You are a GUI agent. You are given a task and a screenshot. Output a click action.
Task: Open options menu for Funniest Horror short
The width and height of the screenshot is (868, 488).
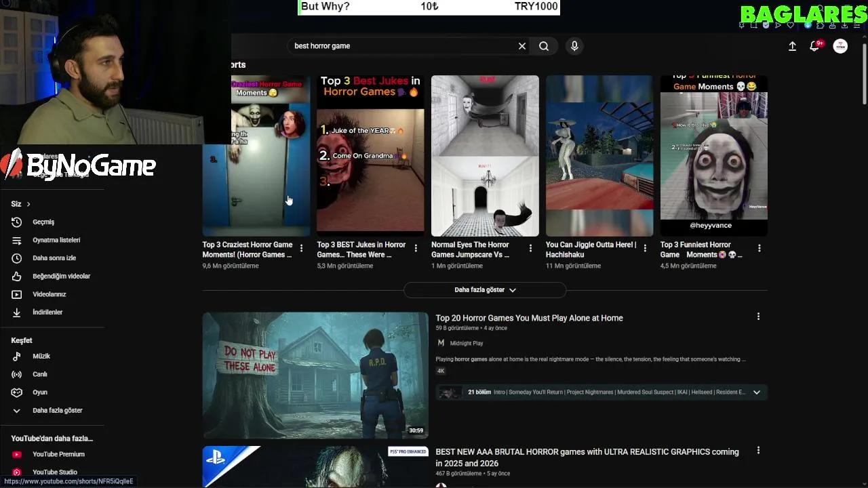pos(759,249)
